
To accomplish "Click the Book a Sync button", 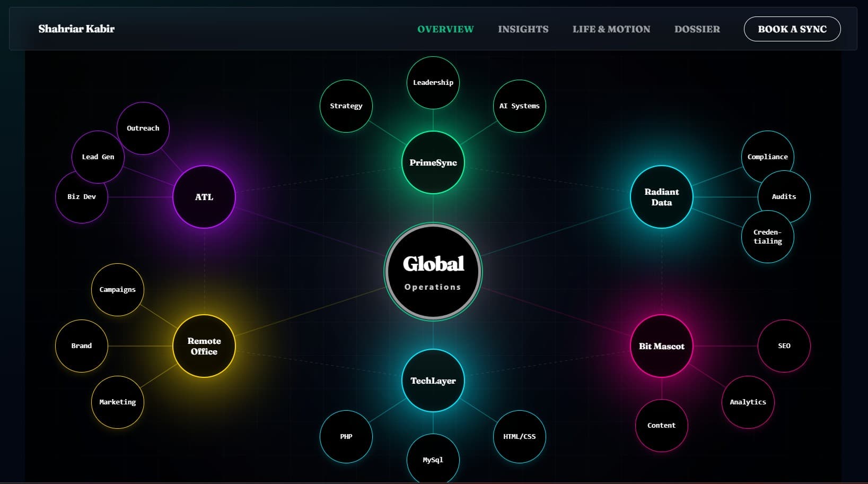I will [792, 29].
